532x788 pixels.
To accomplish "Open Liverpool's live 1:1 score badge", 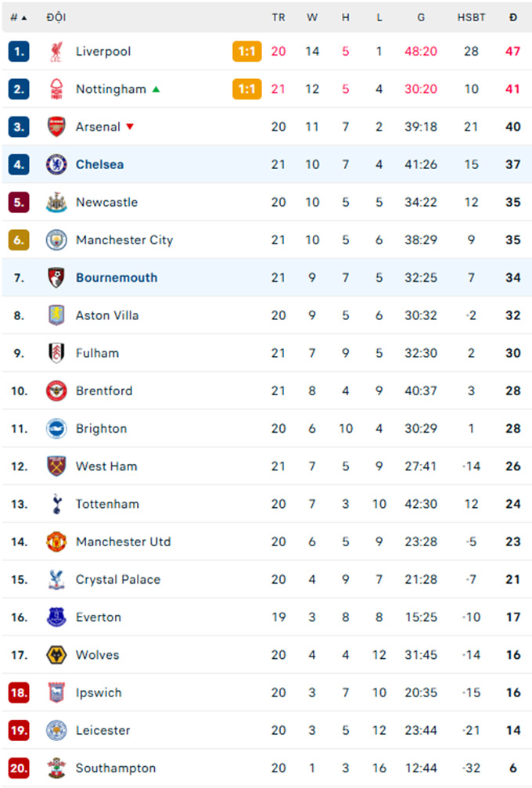I will click(246, 52).
